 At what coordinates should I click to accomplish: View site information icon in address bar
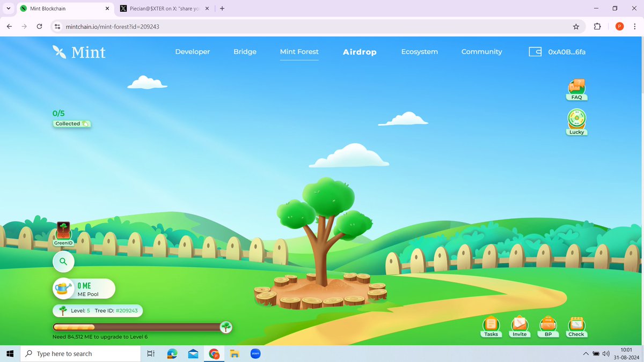58,26
